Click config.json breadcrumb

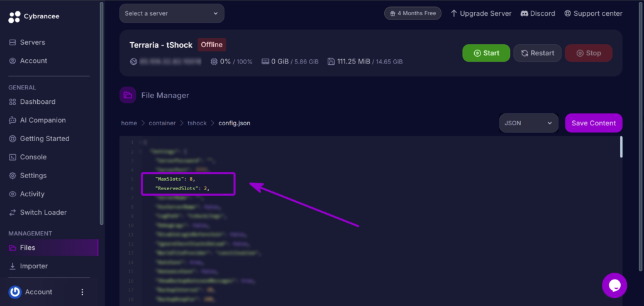[234, 123]
